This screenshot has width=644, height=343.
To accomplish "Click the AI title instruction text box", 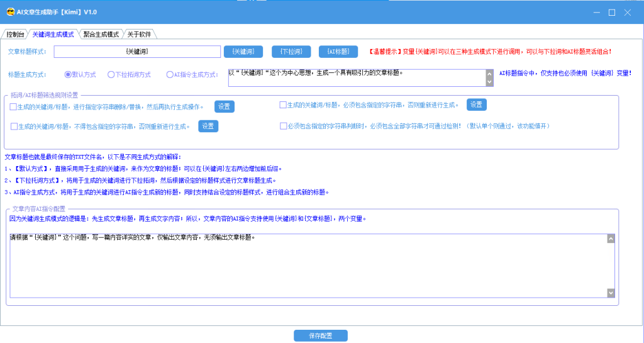I will [357, 77].
